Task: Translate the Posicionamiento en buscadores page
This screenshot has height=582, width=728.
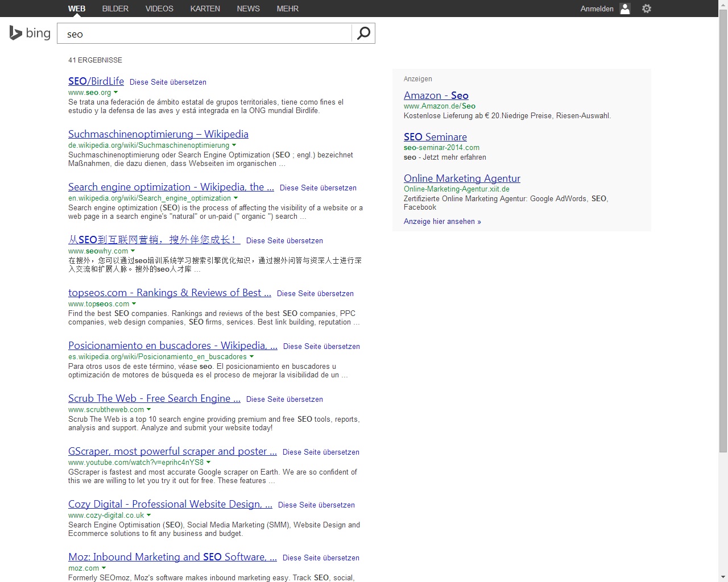Action: (x=321, y=346)
